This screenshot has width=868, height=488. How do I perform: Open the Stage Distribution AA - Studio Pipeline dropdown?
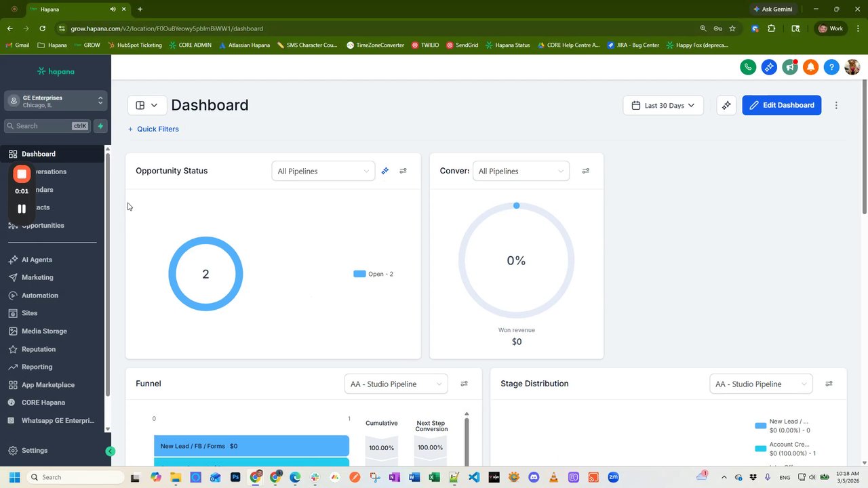[760, 384]
